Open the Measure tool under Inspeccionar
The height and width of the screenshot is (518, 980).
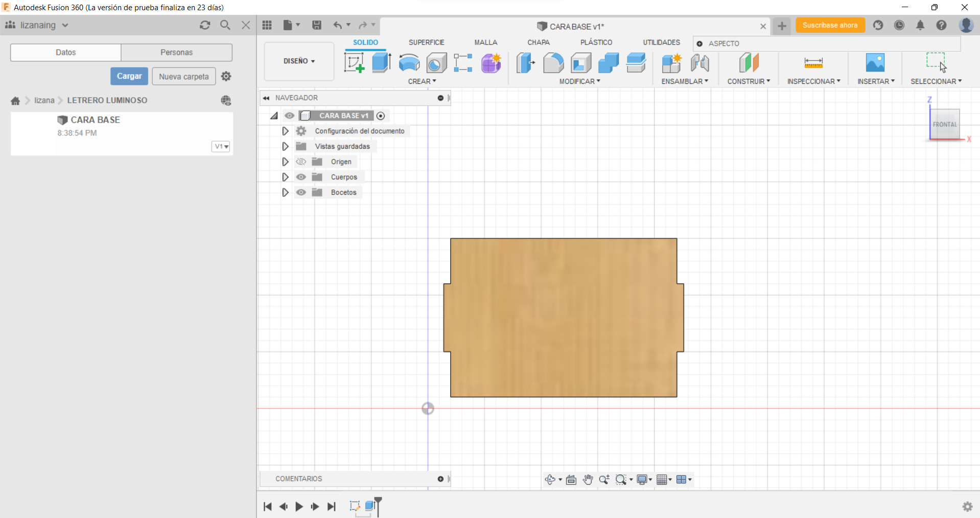tap(813, 63)
